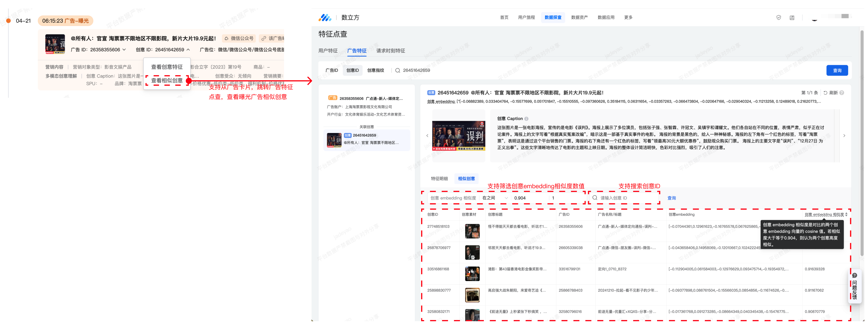Switch to the 特征明细 tab
This screenshot has width=868, height=330.
(439, 179)
